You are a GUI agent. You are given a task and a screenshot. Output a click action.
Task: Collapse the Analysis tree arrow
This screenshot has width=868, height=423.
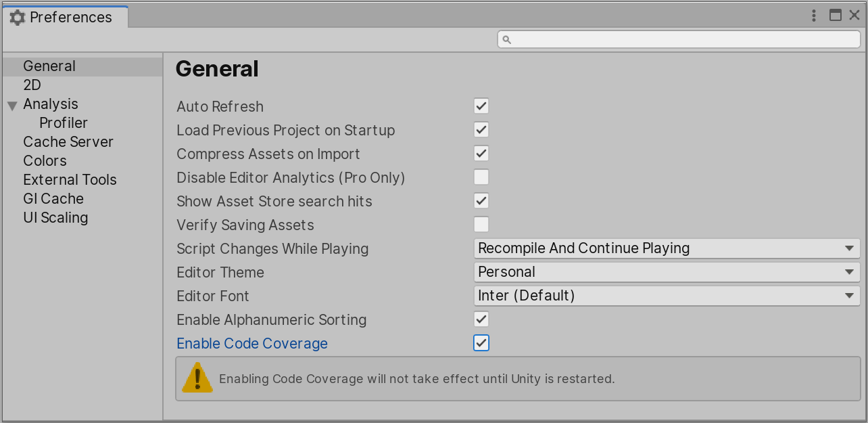12,106
